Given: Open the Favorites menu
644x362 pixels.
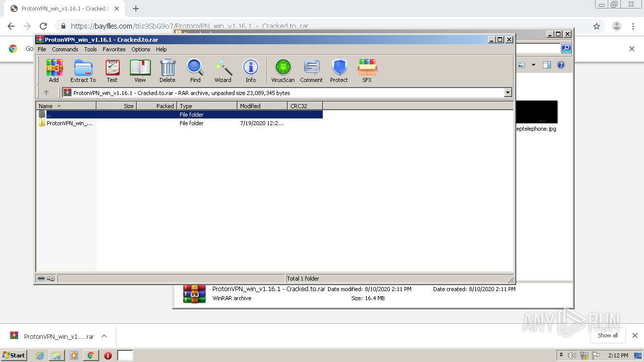Looking at the screenshot, I should (114, 49).
